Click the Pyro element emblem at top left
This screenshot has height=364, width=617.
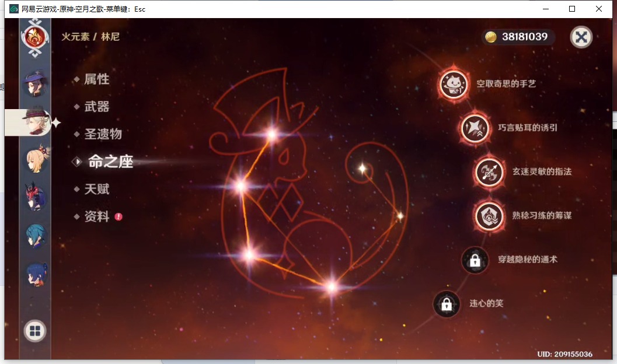35,38
